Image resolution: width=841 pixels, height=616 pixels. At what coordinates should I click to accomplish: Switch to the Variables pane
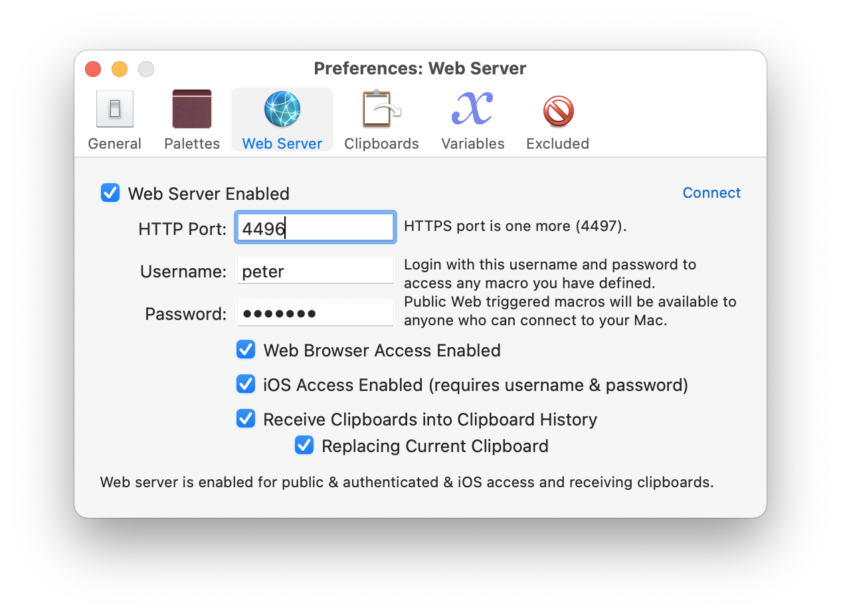(x=472, y=119)
